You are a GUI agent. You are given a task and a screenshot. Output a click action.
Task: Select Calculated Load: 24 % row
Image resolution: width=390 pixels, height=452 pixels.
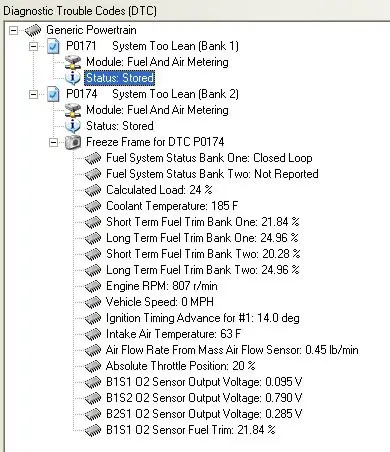click(159, 190)
